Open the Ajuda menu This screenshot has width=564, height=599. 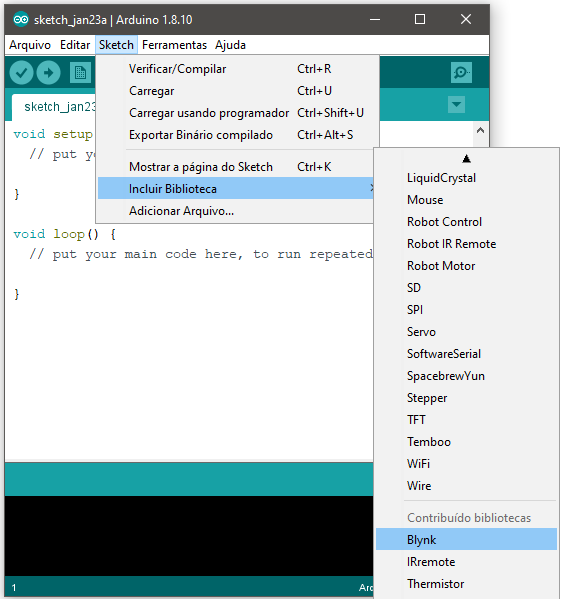[x=230, y=45]
